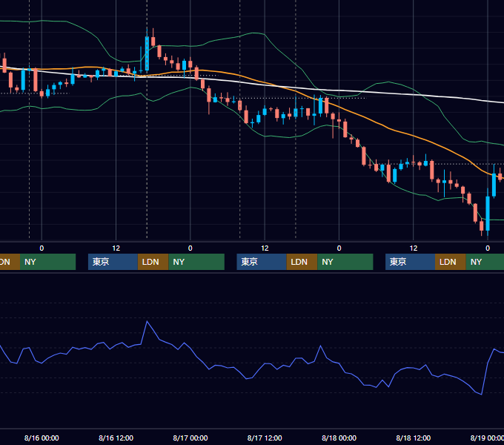
Task: Click the oscillator peak just before 8/18 00:00
Action: click(x=320, y=346)
